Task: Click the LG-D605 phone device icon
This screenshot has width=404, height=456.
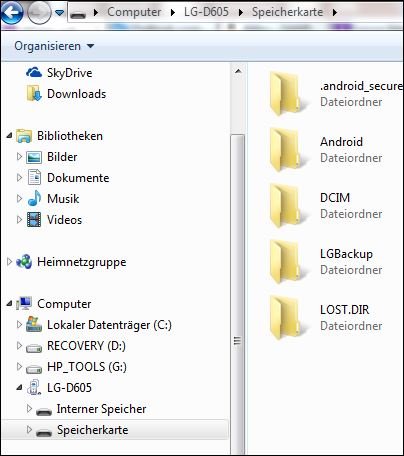Action: point(34,388)
